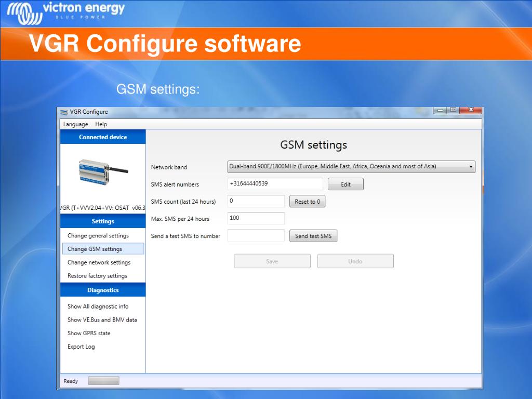
Task: Click the Reset to 0 button
Action: (307, 202)
